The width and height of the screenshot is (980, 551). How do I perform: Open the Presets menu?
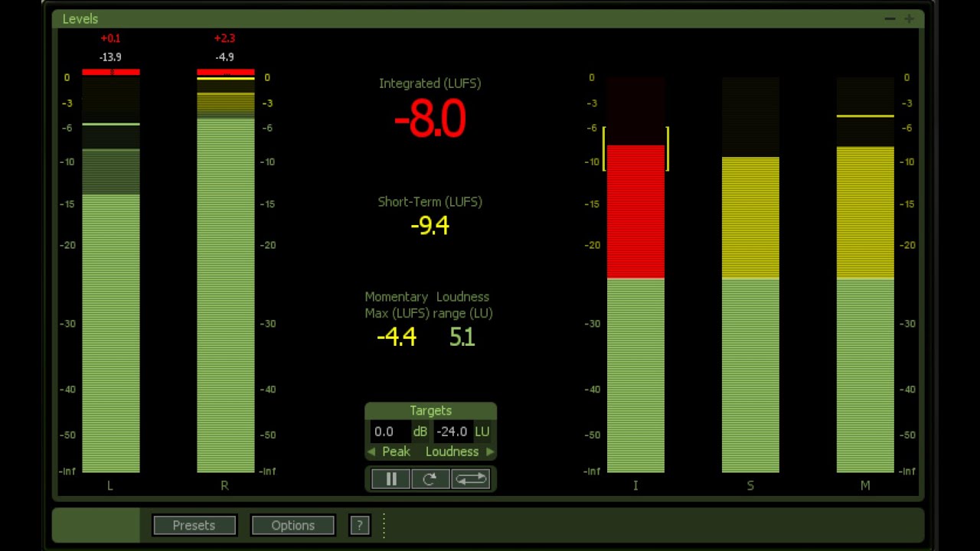tap(194, 525)
